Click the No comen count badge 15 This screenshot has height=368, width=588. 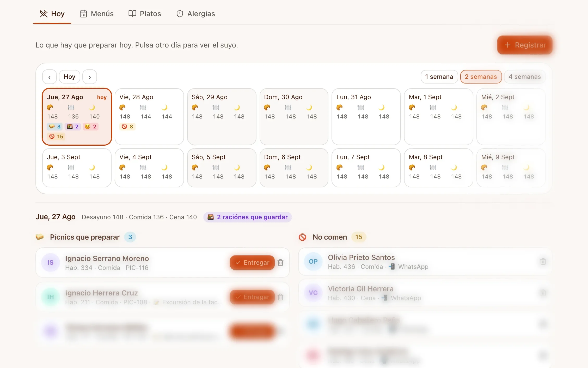click(x=359, y=237)
